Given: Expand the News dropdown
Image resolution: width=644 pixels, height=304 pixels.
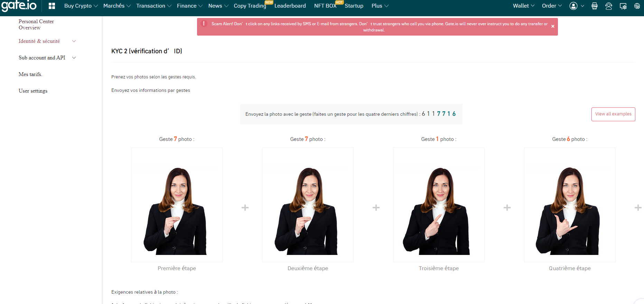Looking at the screenshot, I should [218, 6].
